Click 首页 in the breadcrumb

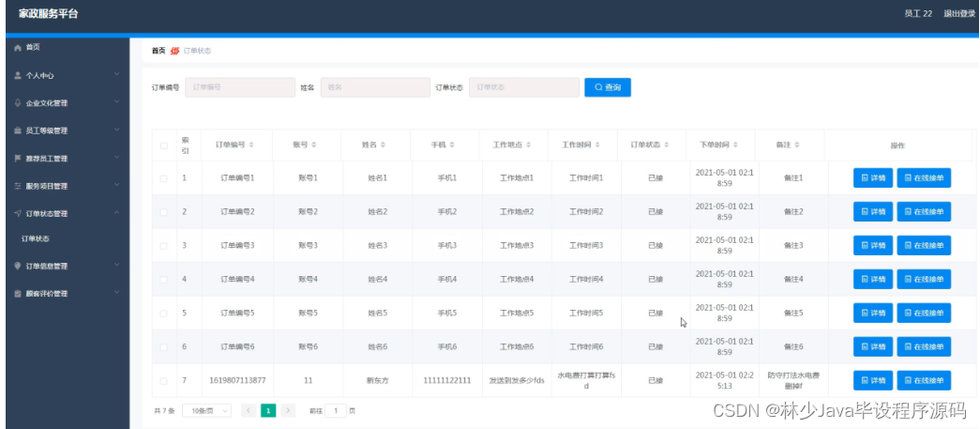click(158, 51)
